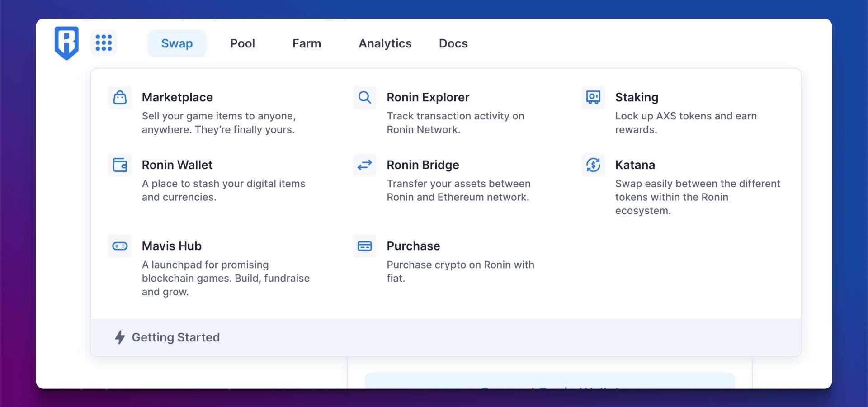Viewport: 868px width, 407px height.
Task: Click 'A launchpad for promising blockchain games' text
Action: (226, 278)
